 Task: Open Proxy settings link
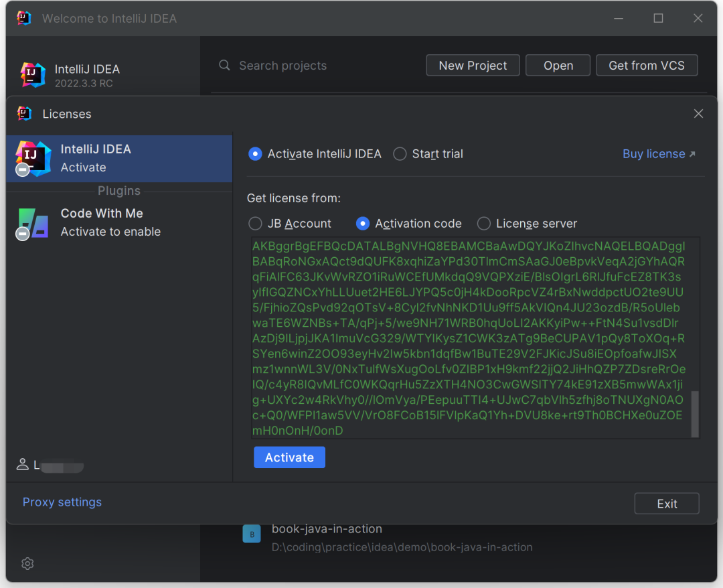(62, 502)
